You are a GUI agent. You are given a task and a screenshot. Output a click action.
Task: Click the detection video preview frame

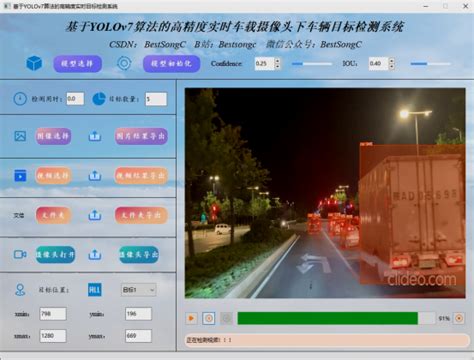(325, 193)
